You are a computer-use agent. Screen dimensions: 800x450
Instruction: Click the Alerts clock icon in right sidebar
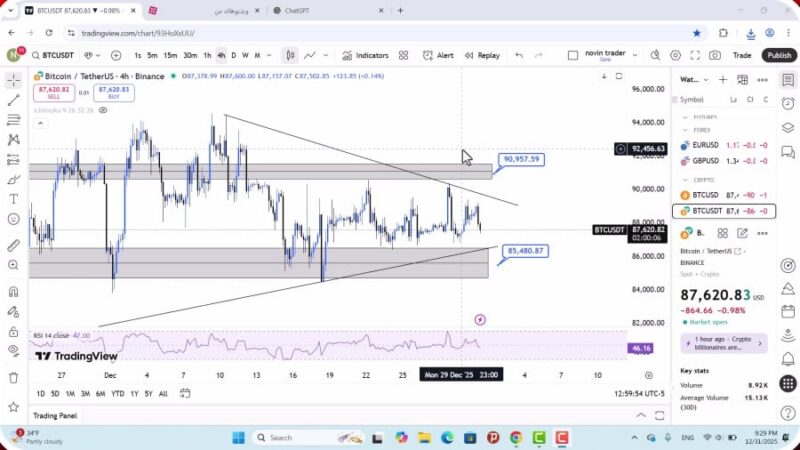788,101
